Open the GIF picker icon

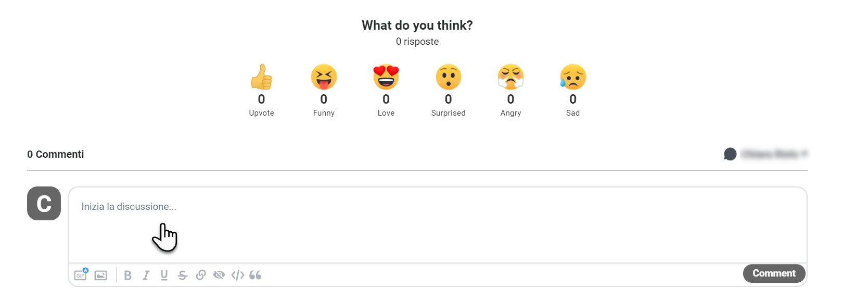point(81,274)
